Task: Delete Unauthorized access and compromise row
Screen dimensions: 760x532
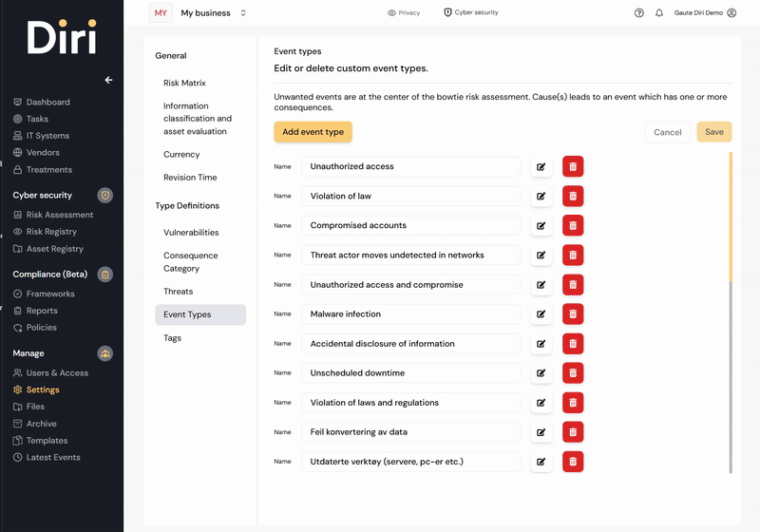Action: [x=573, y=285]
